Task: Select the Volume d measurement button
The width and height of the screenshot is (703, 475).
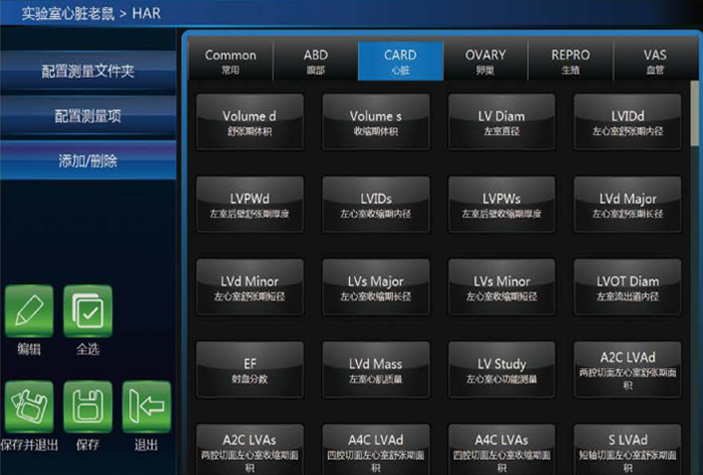Action: coord(249,122)
